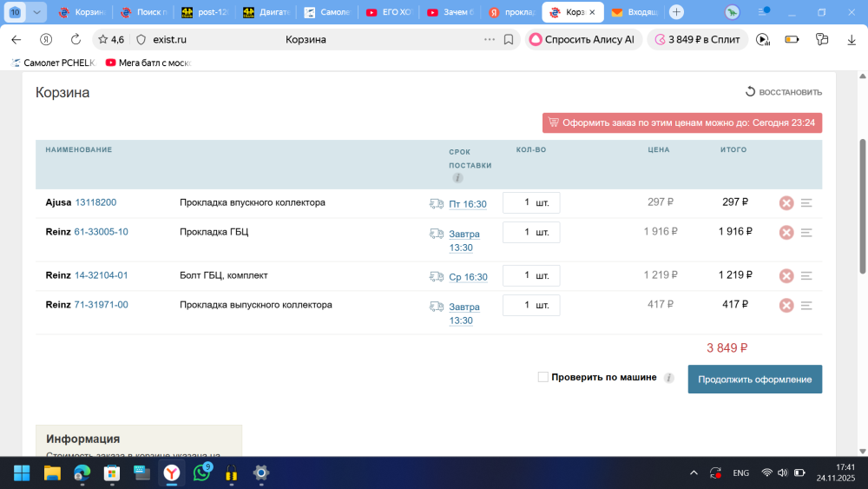Click Продолжить оформление button

coord(754,380)
